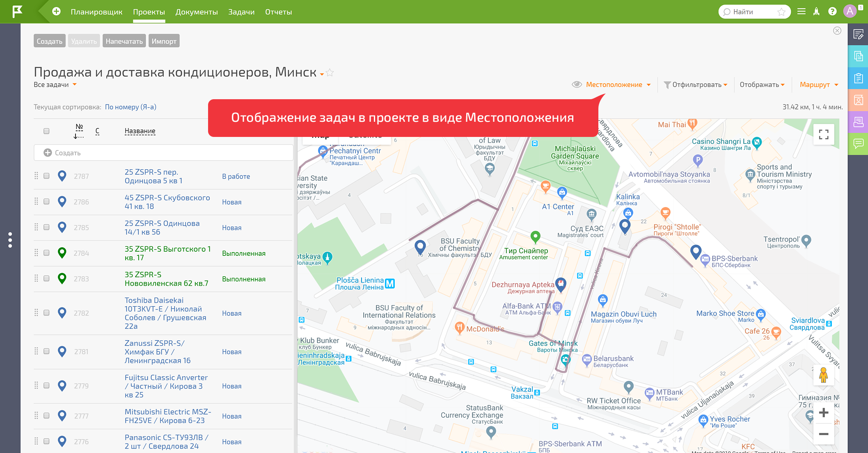Open the Планировщик menu
868x453 pixels.
[x=96, y=12]
